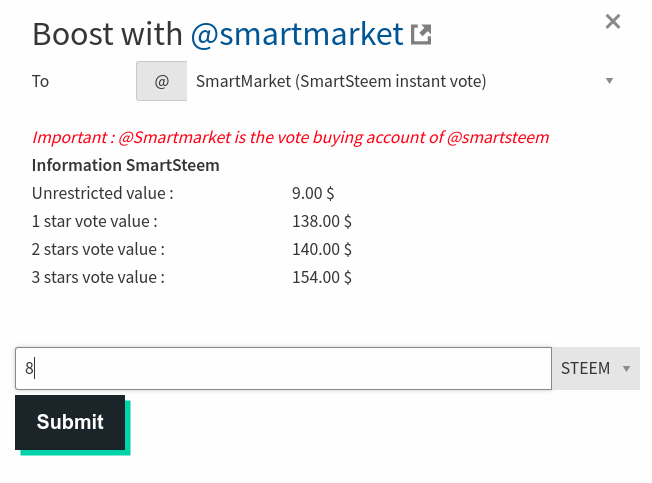
Task: Click the Submit button
Action: click(x=70, y=422)
